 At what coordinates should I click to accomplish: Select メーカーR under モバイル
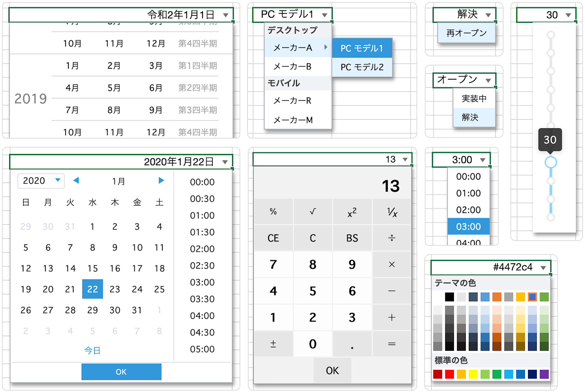(298, 101)
